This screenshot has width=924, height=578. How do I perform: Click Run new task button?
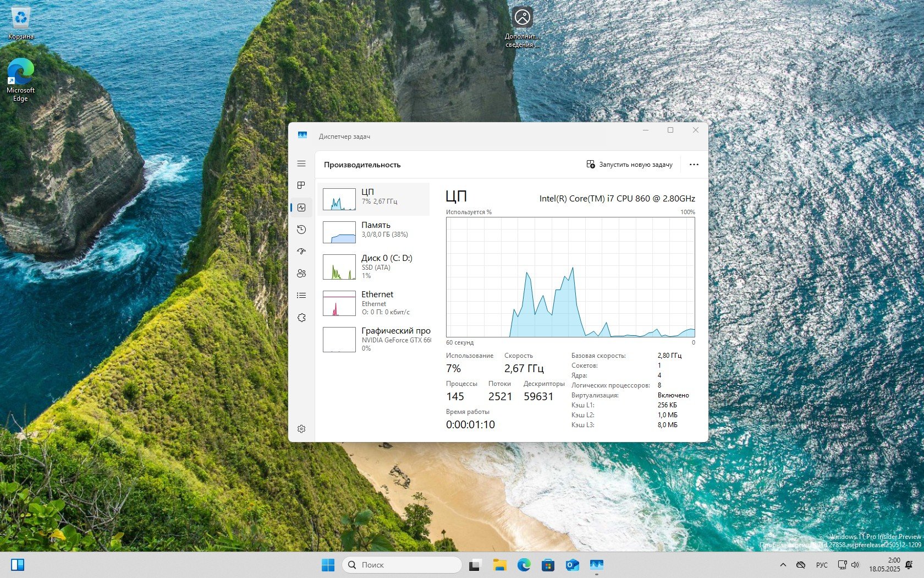(x=630, y=165)
